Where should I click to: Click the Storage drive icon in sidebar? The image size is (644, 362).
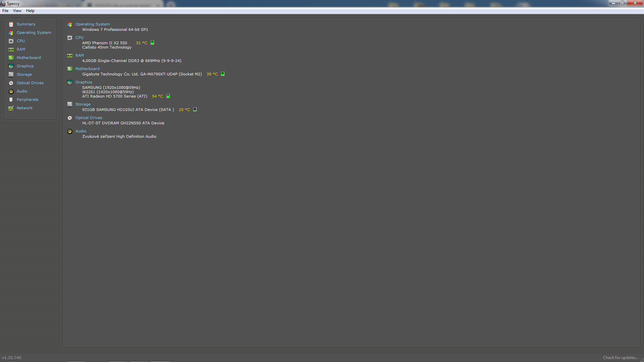click(11, 74)
